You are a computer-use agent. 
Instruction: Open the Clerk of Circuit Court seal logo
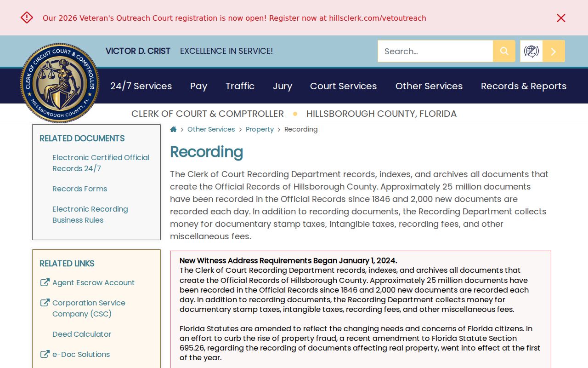(x=60, y=83)
